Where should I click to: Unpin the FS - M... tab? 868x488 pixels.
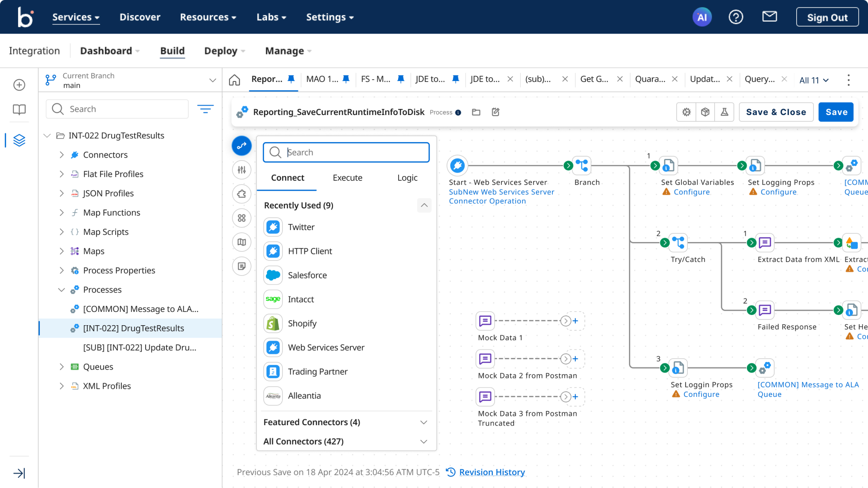pyautogui.click(x=401, y=79)
